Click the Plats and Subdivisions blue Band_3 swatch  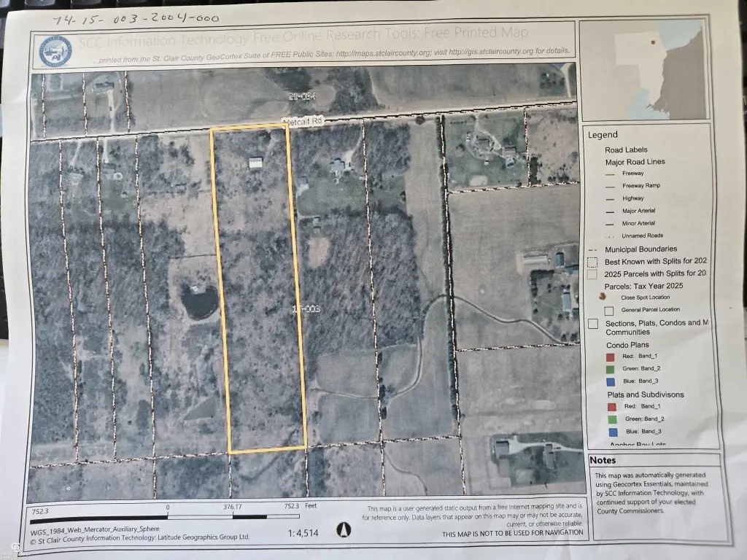(x=611, y=432)
